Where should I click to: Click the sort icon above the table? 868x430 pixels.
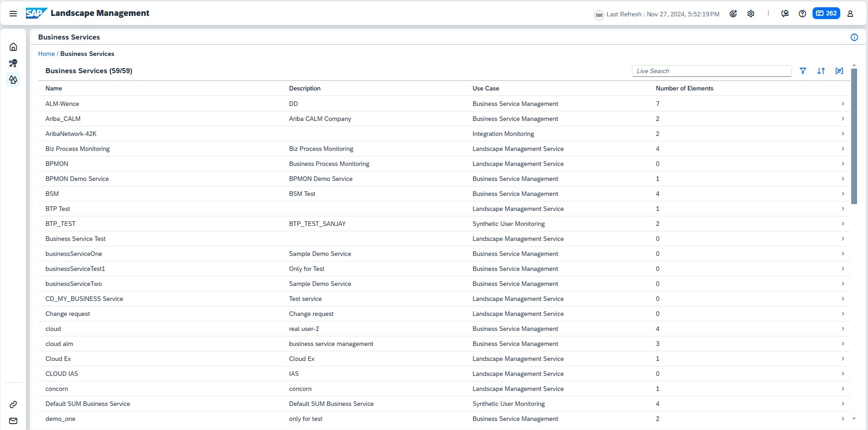point(821,71)
